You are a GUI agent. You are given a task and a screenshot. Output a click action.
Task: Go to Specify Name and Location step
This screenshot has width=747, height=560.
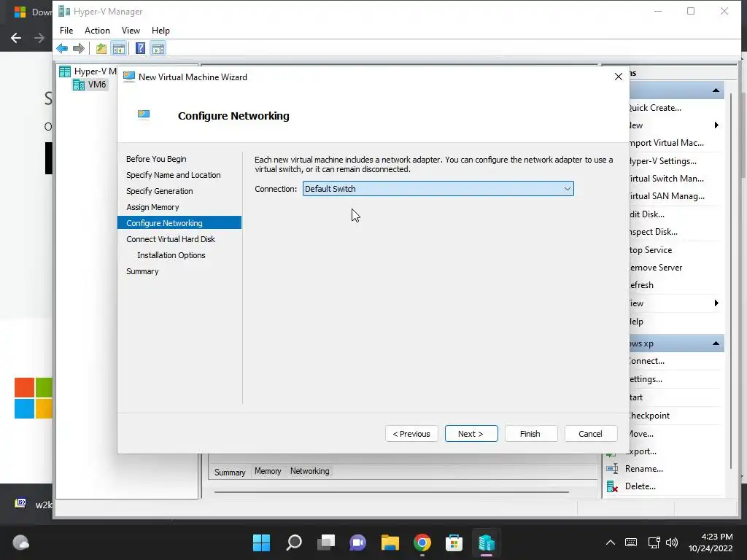pyautogui.click(x=174, y=175)
